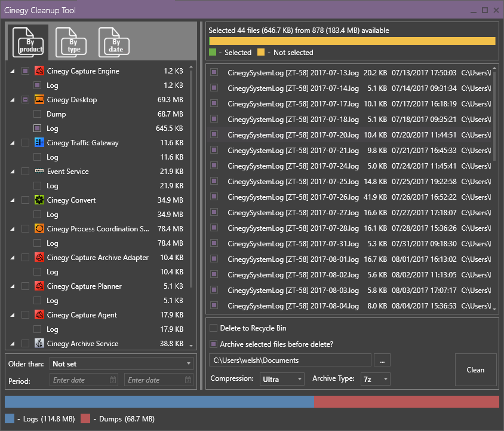The image size is (504, 431).
Task: Click the Cinegy Convert gear icon
Action: point(39,200)
